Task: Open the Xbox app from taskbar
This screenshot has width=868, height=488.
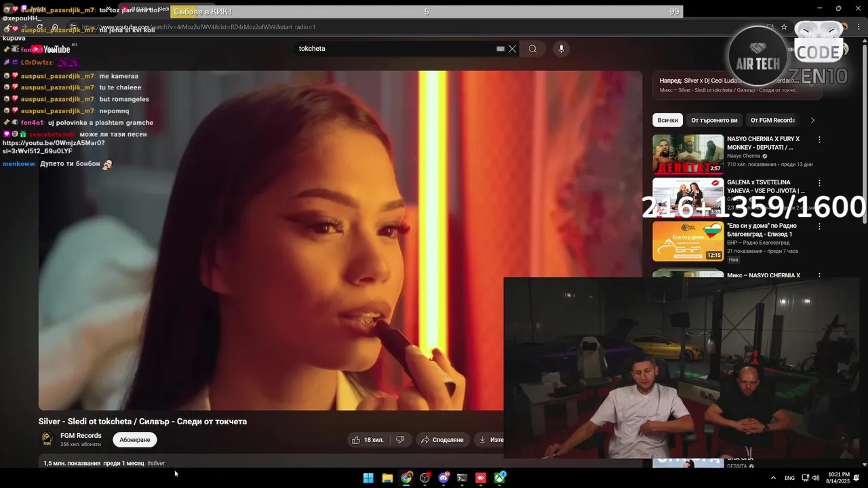Action: (500, 478)
